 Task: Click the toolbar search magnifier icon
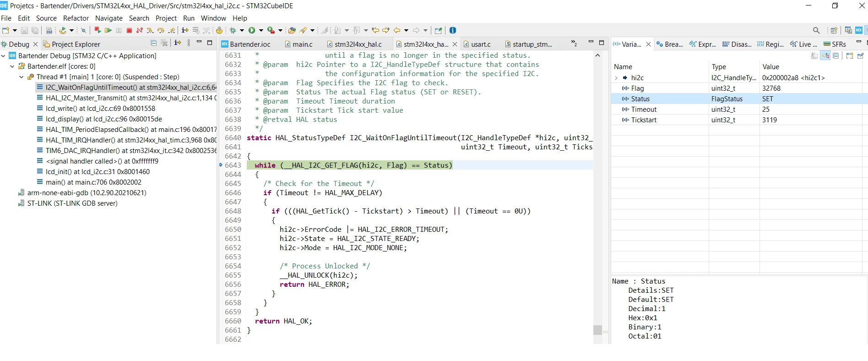(816, 30)
